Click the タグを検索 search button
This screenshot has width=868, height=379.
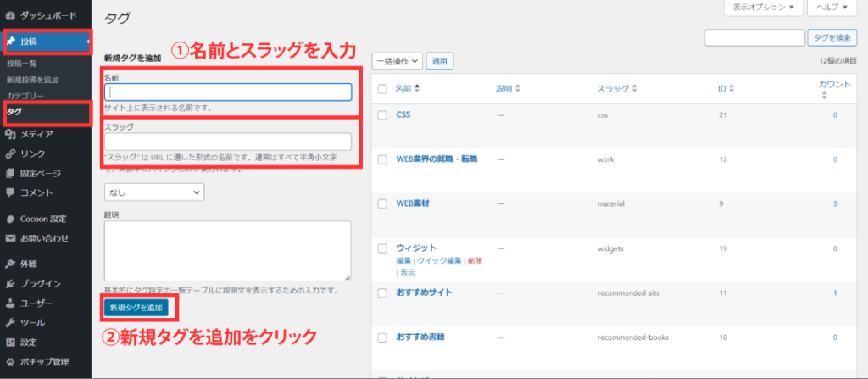tap(831, 37)
